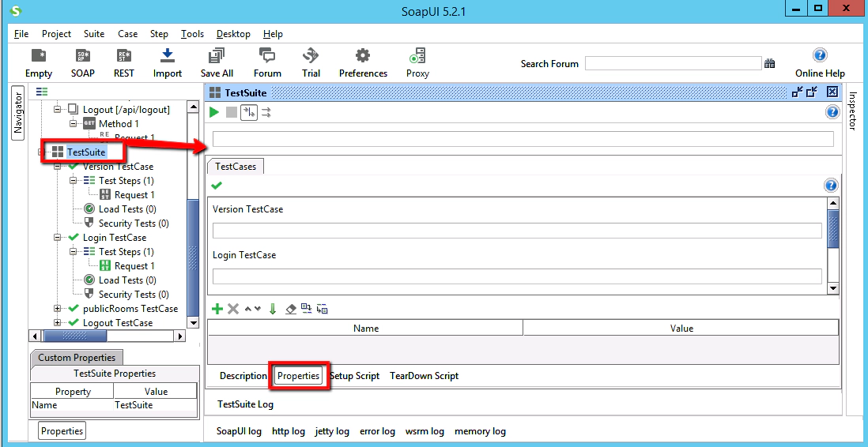Create a new SOAP project
The width and height of the screenshot is (868, 447).
82,63
